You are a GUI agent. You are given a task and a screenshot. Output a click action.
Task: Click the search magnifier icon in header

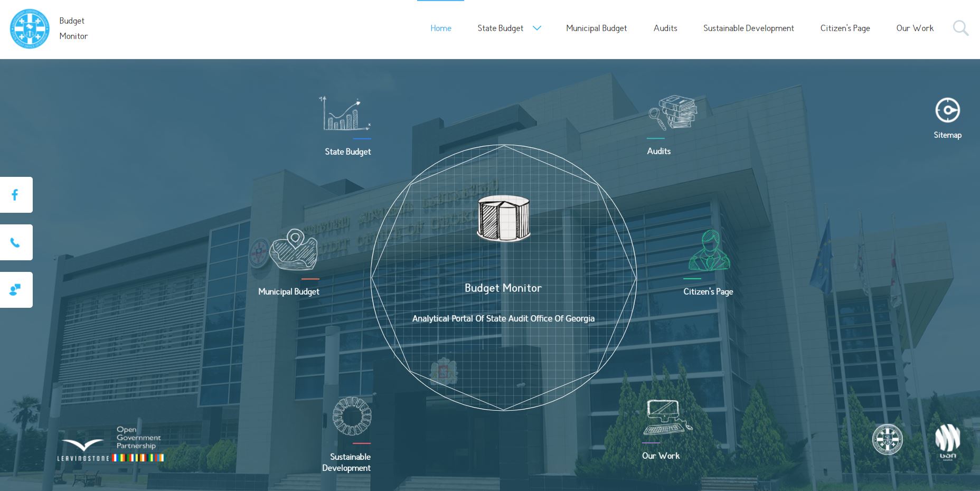coord(960,28)
